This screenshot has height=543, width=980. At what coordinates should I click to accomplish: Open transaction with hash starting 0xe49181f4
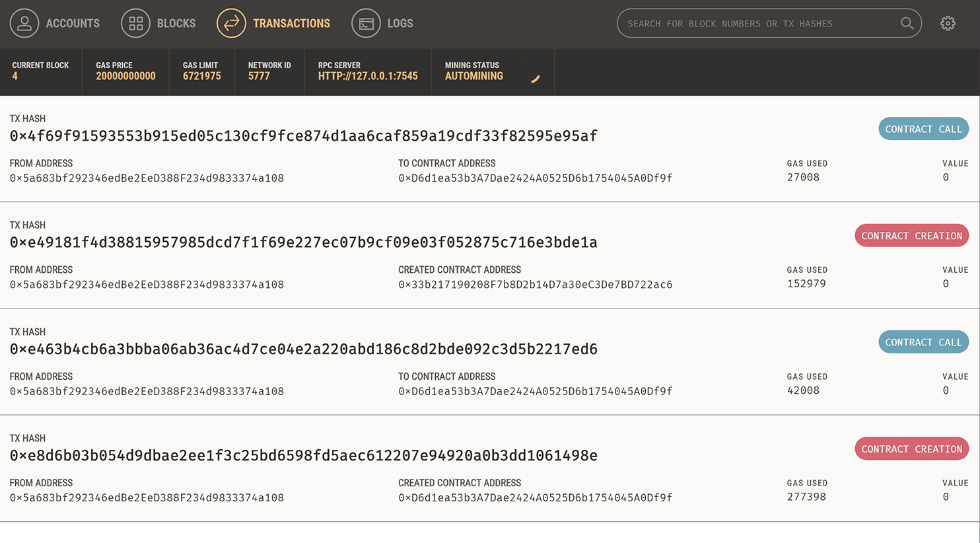coord(303,242)
